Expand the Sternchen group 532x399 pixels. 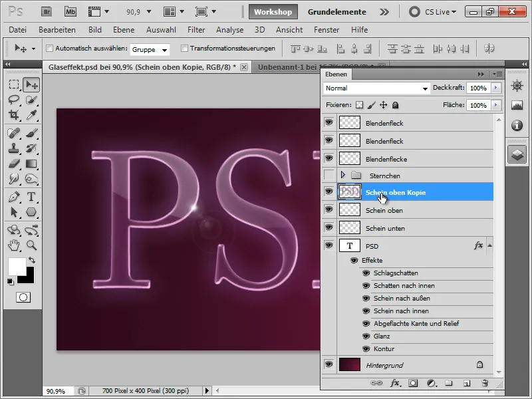(x=342, y=175)
